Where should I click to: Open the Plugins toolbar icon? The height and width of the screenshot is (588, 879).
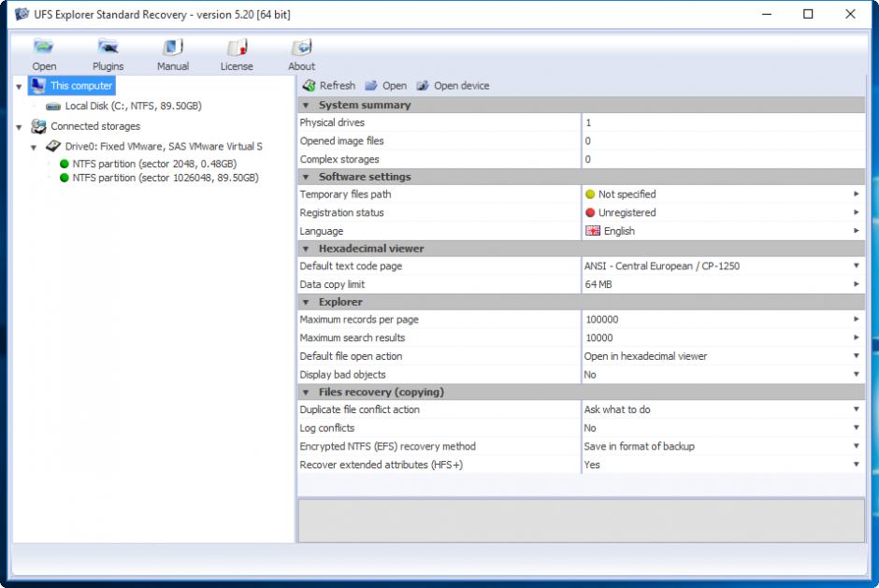pos(108,47)
